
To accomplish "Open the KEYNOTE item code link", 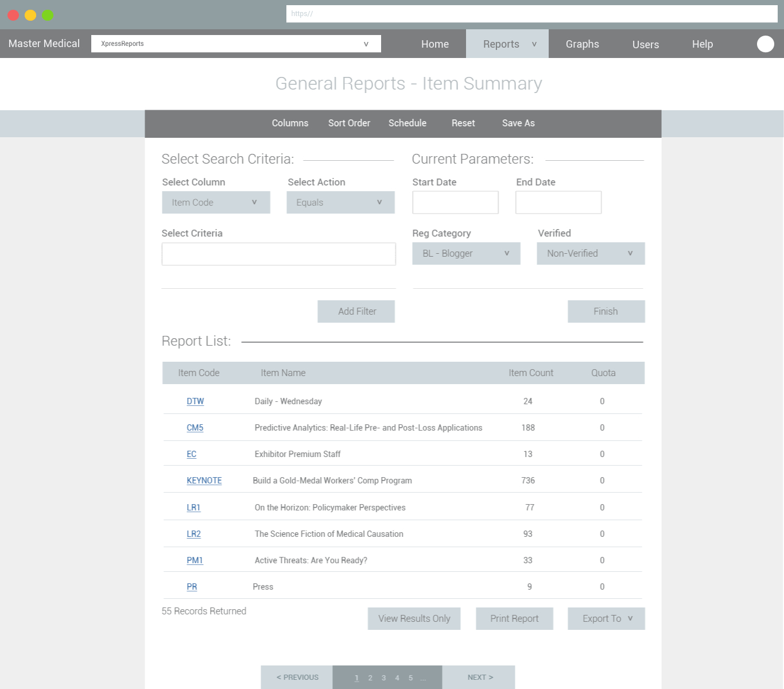I will point(204,481).
